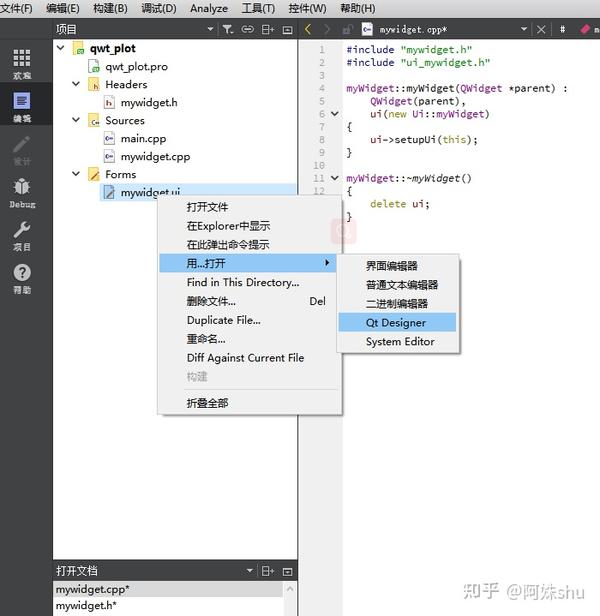Collapse the Sources folder
Screen dimensions: 600x616
tap(76, 120)
